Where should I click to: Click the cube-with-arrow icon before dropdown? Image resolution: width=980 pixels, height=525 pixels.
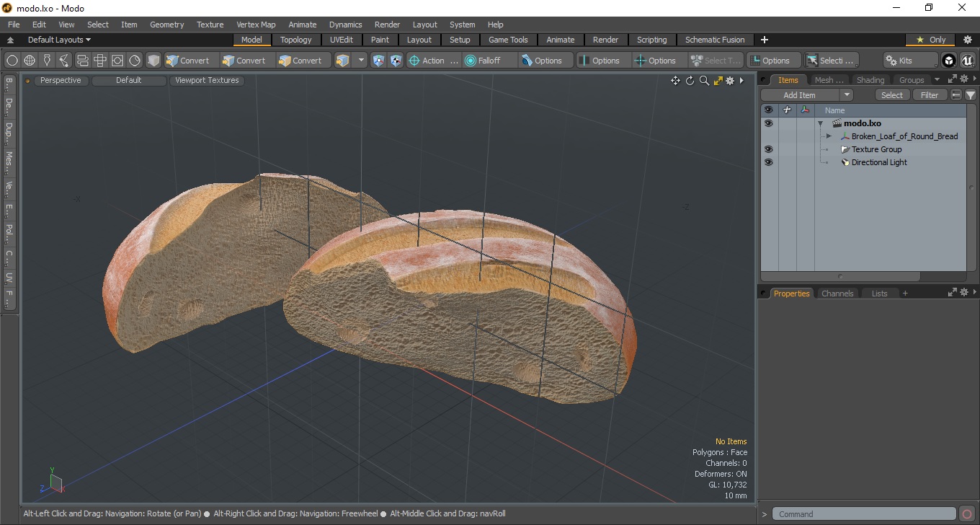click(x=343, y=61)
